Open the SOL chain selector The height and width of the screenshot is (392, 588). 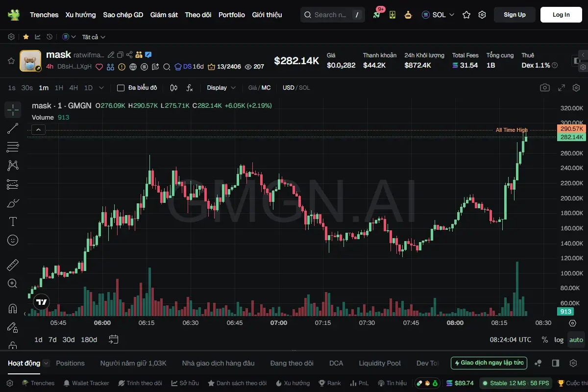coord(438,15)
